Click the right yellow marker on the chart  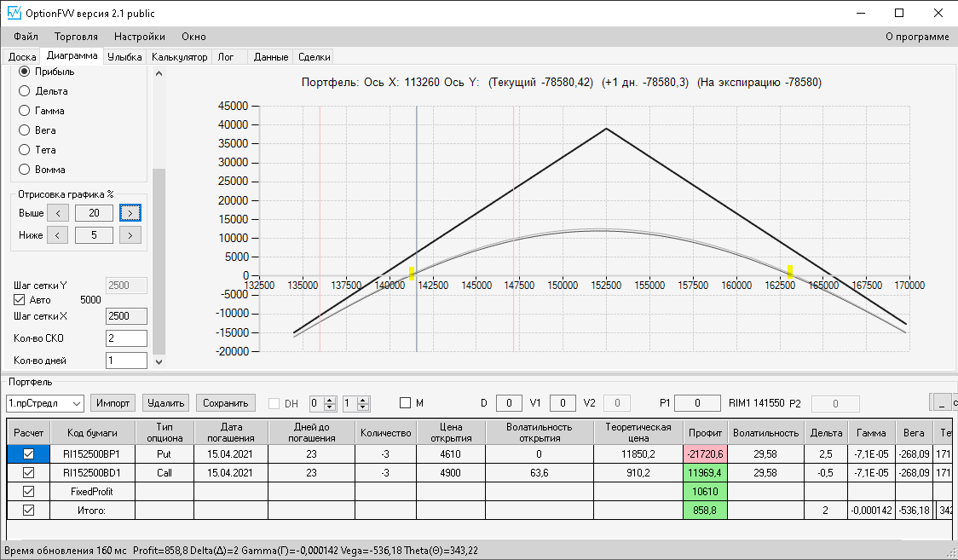click(x=790, y=272)
